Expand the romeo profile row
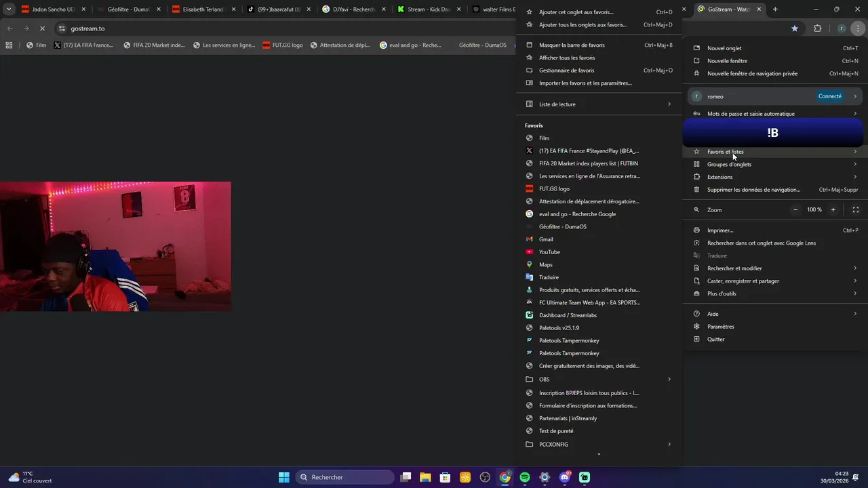 775,96
